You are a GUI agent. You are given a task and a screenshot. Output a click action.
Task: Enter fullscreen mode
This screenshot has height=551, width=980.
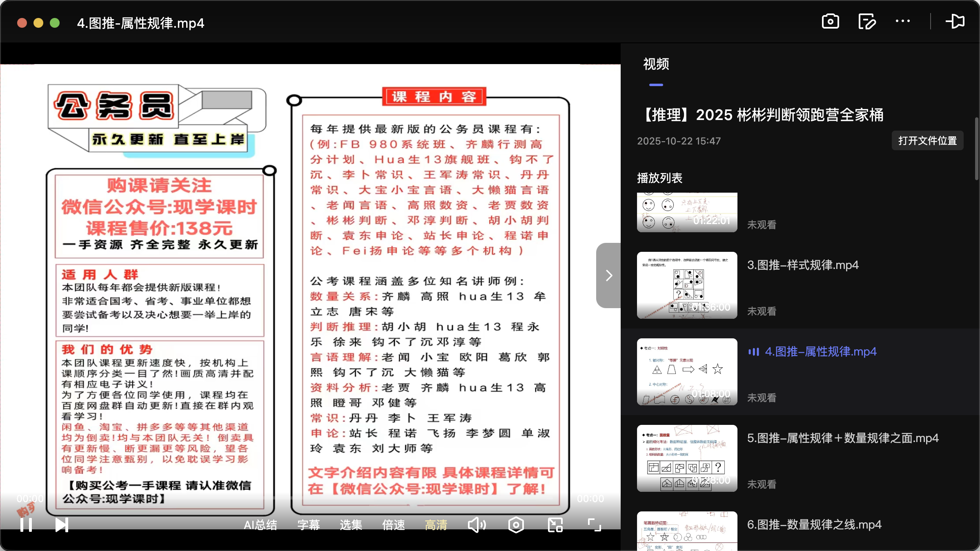pos(593,525)
